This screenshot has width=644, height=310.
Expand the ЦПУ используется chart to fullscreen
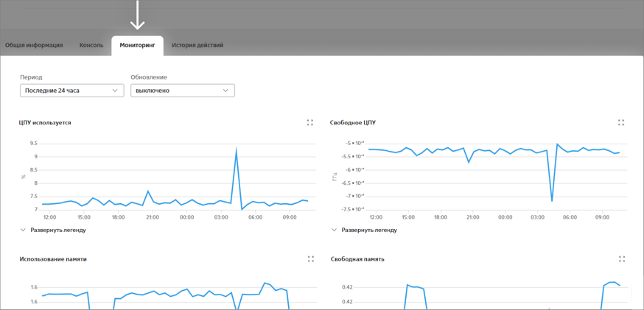[310, 123]
